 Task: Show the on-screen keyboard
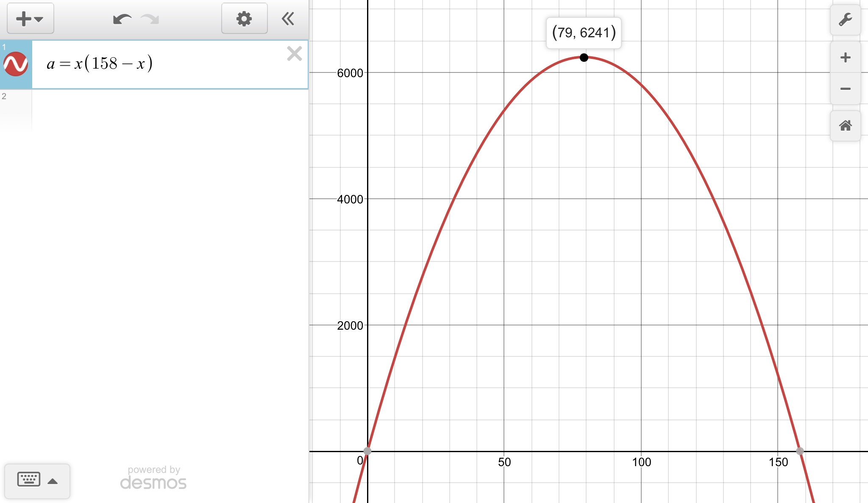29,480
